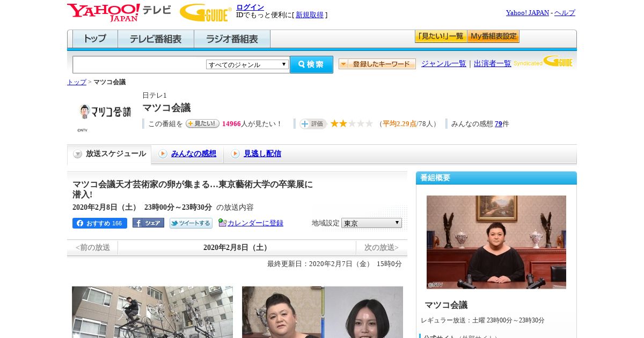
Task: Focus the program search input field
Action: coord(139,64)
